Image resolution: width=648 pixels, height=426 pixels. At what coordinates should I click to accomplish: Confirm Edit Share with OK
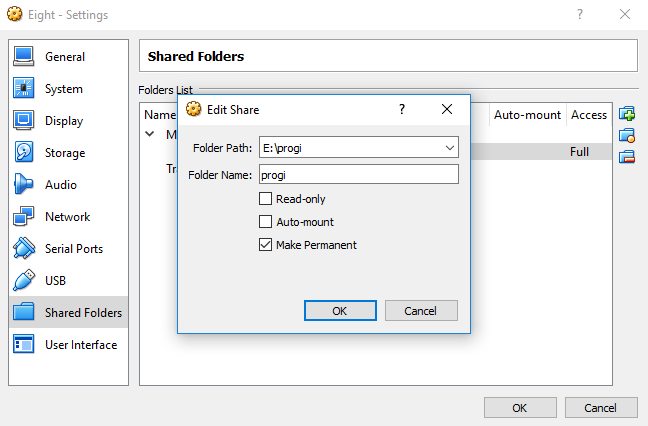340,311
